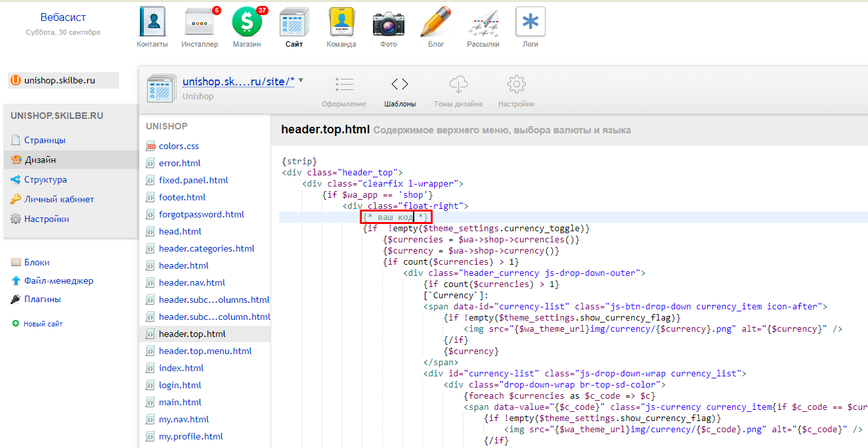Open the Блог pencil icon
868x448 pixels.
point(436,24)
